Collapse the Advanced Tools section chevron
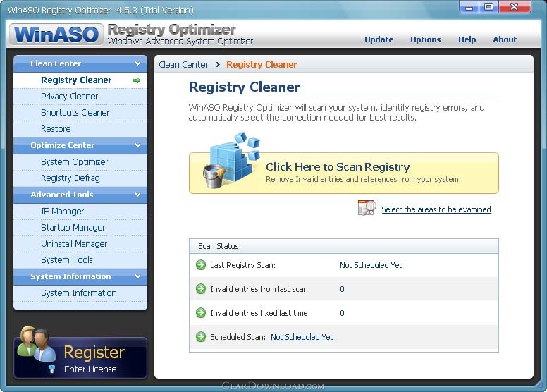547x392 pixels. click(137, 195)
